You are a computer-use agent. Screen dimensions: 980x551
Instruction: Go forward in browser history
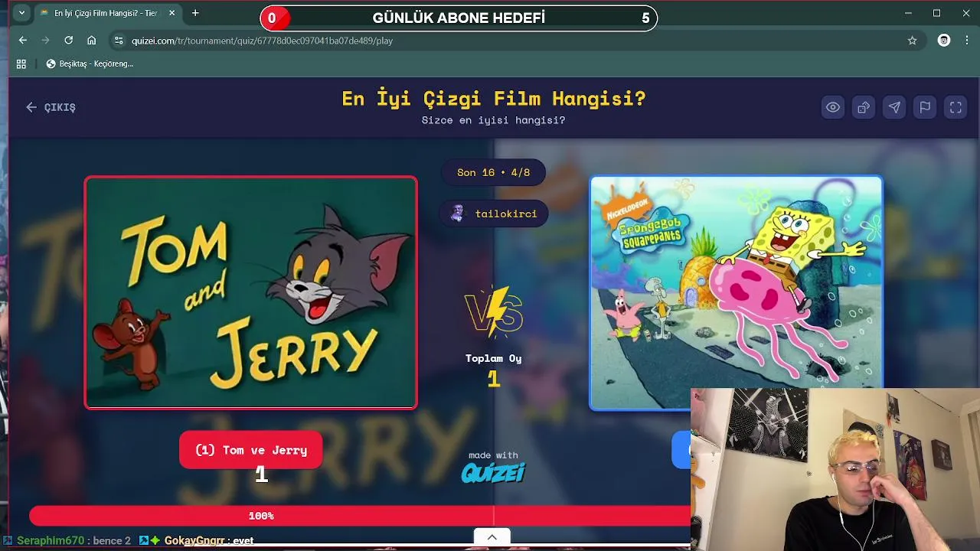[45, 41]
